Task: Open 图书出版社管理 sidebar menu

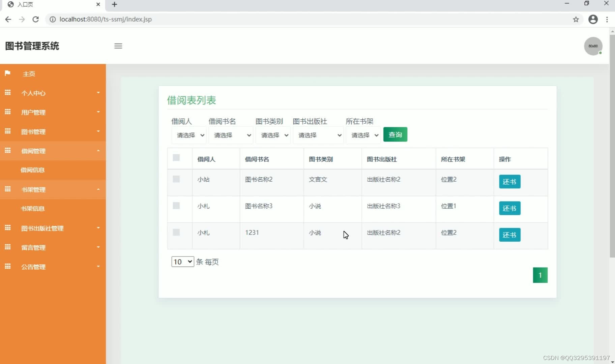Action: (x=53, y=228)
